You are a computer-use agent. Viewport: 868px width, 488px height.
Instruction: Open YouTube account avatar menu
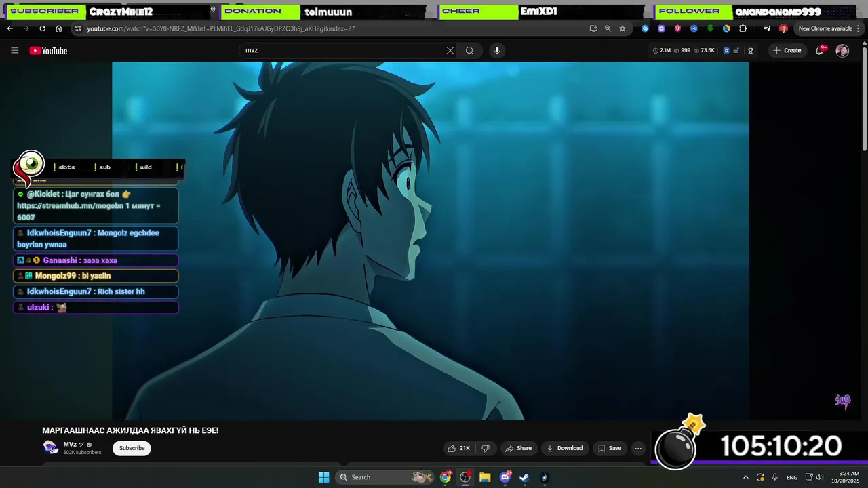click(842, 51)
